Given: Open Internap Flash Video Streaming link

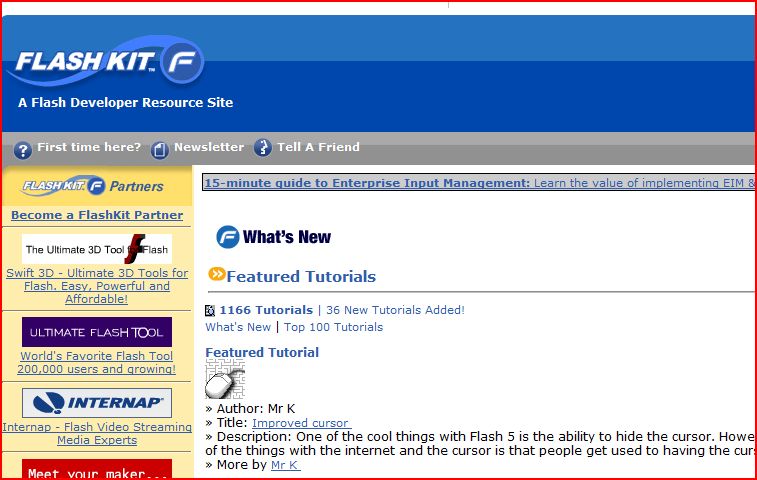Looking at the screenshot, I should click(97, 433).
